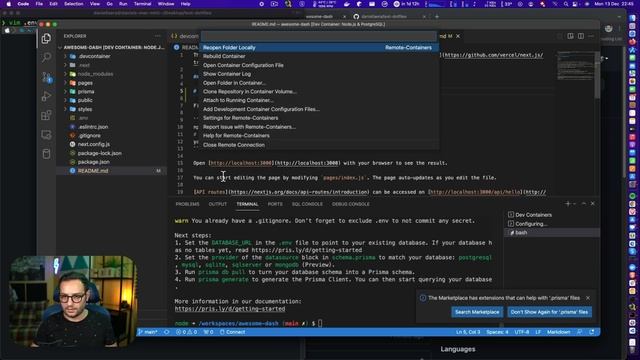This screenshot has width=640, height=360.
Task: Open editor more actions ellipsis
Action: [591, 36]
